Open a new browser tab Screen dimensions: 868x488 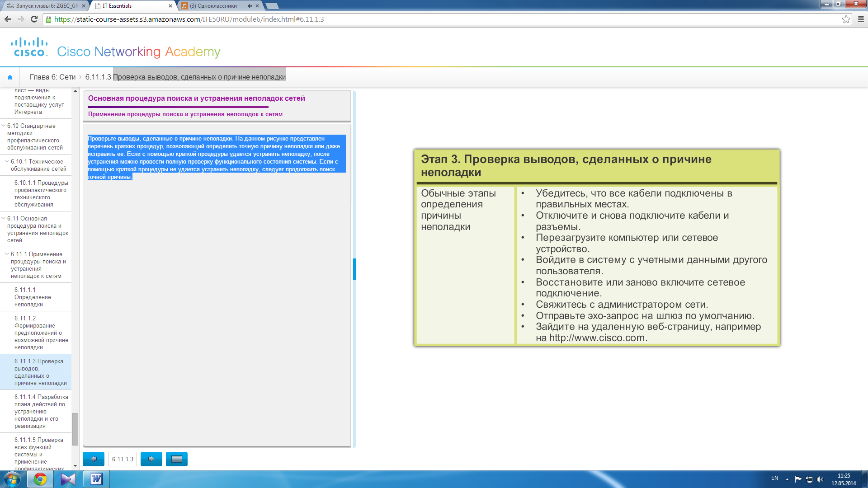click(x=272, y=6)
